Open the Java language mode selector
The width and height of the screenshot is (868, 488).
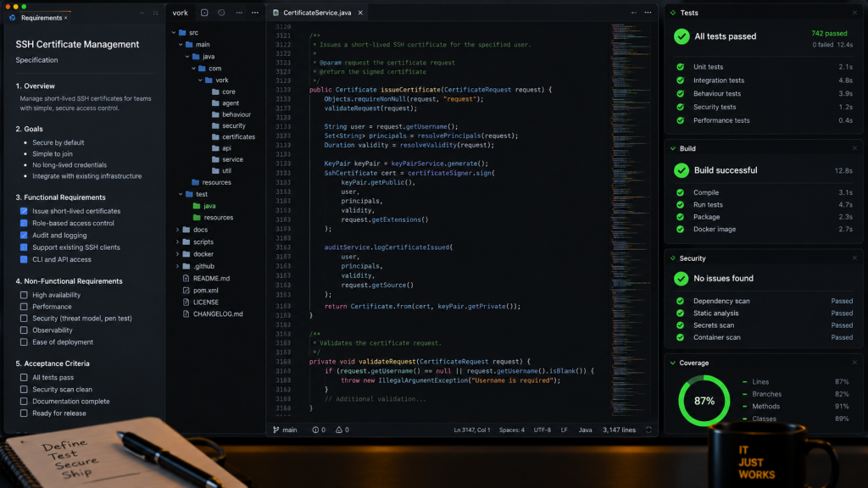tap(585, 430)
